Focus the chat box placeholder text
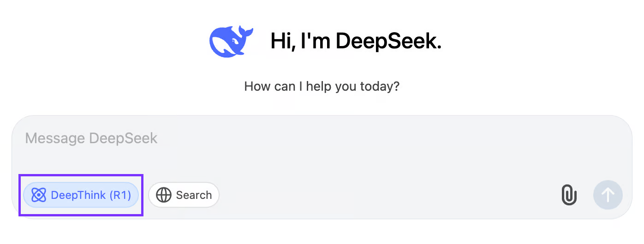The height and width of the screenshot is (244, 644). (x=91, y=138)
